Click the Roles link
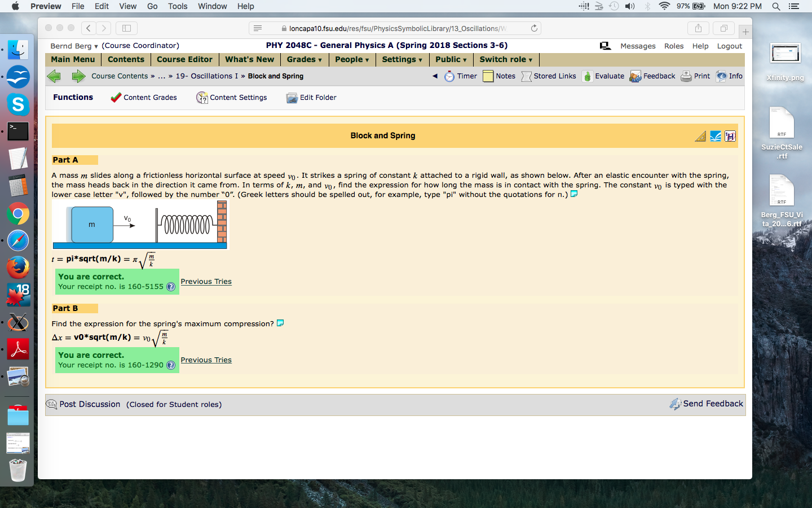This screenshot has width=812, height=508. (674, 46)
